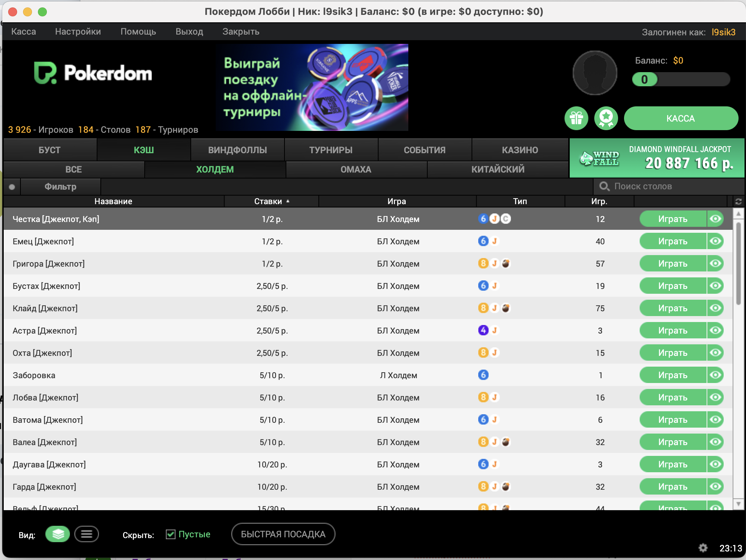The height and width of the screenshot is (560, 746).
Task: Observe the Григора table via eye icon
Action: tap(715, 263)
